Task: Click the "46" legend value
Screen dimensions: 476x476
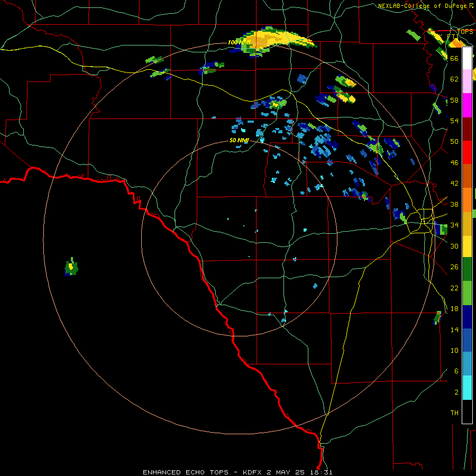Action: click(x=454, y=163)
